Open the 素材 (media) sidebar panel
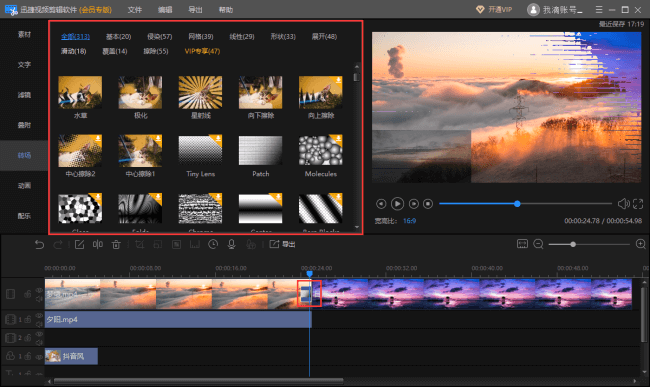 (24, 34)
